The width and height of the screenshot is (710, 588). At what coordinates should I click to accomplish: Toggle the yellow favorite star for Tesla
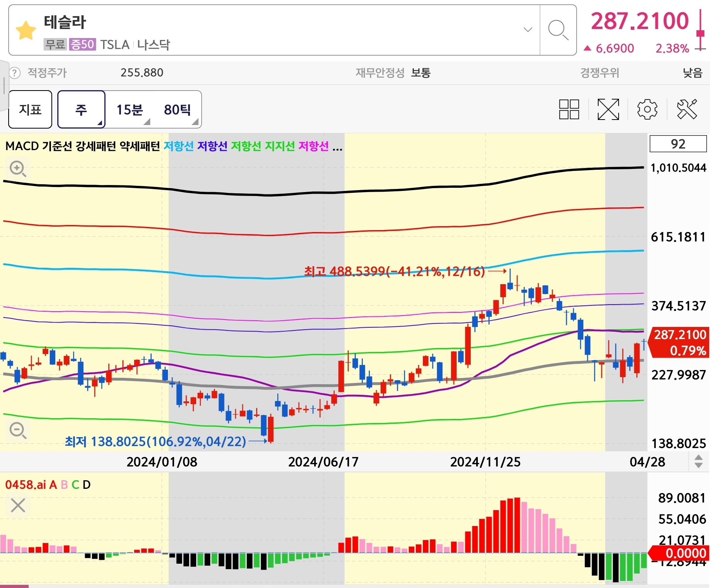[x=26, y=30]
